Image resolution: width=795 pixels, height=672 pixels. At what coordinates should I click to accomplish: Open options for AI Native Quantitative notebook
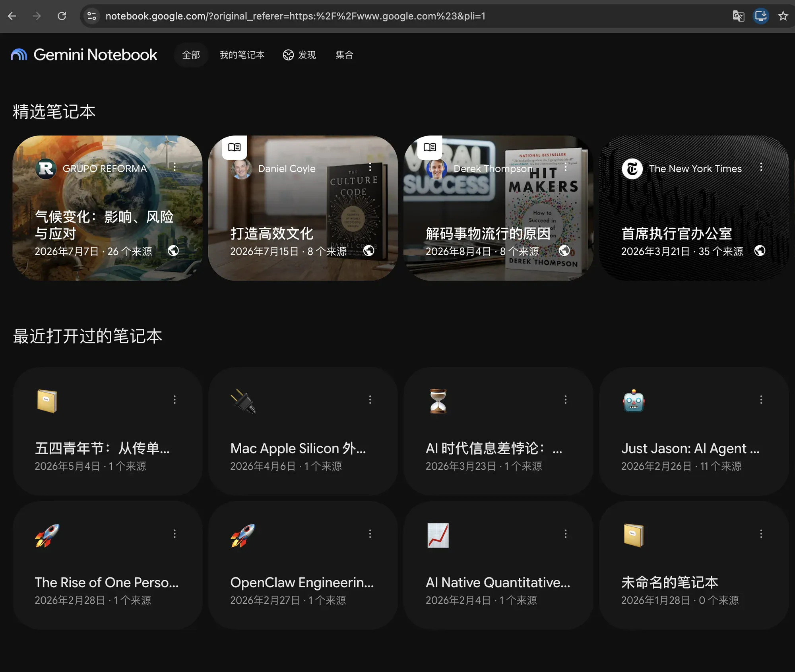(x=566, y=534)
